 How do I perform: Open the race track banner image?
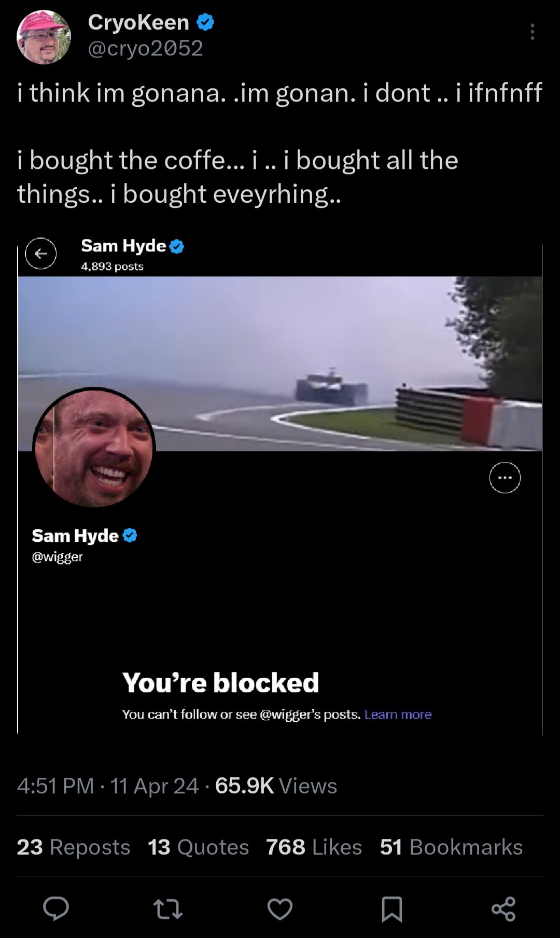pyautogui.click(x=280, y=363)
